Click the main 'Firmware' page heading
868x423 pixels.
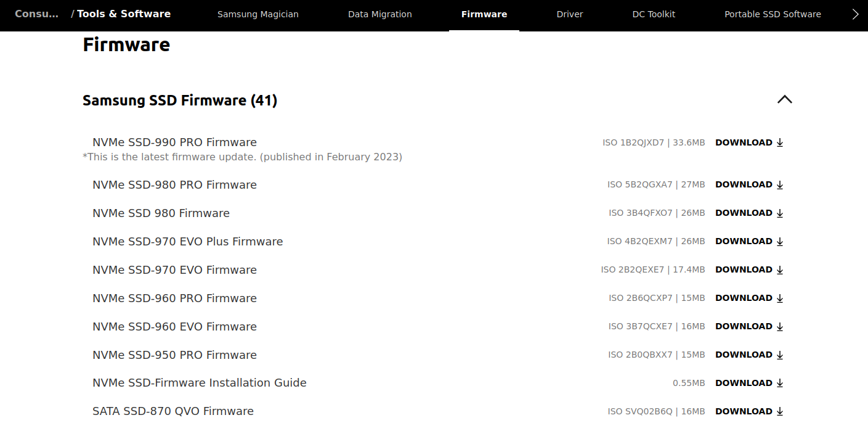click(x=126, y=45)
